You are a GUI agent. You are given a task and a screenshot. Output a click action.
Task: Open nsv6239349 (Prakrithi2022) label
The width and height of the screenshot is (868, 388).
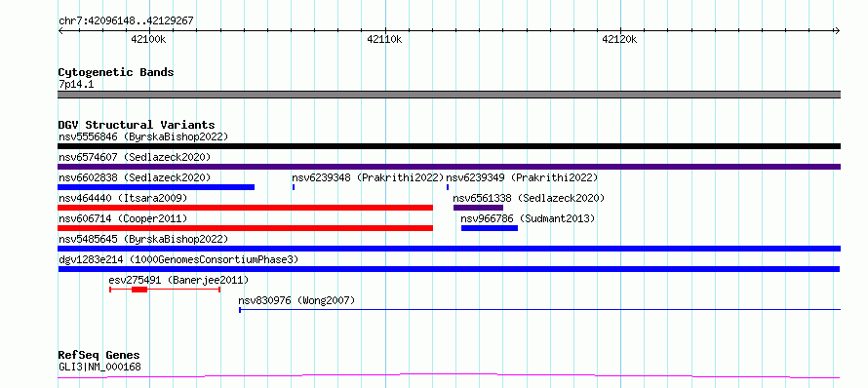[x=522, y=177]
